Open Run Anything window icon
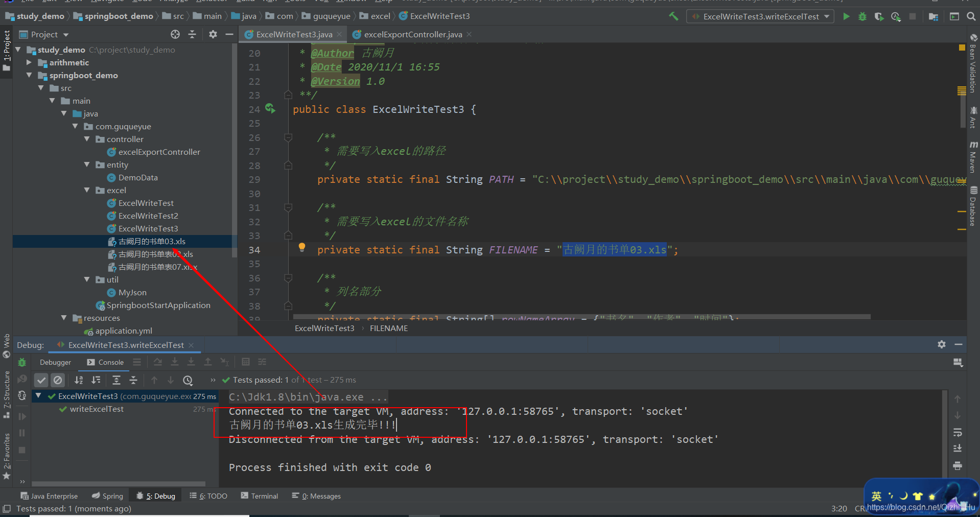 click(x=954, y=16)
